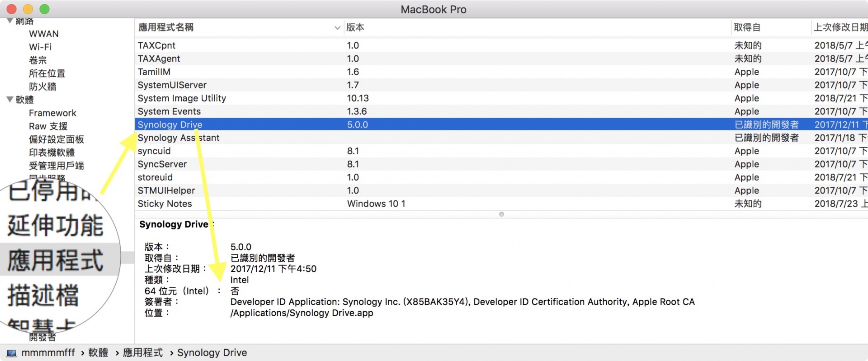Screen dimensions: 868x361
Task: Click the laptop icon in the path bar
Action: click(x=12, y=353)
